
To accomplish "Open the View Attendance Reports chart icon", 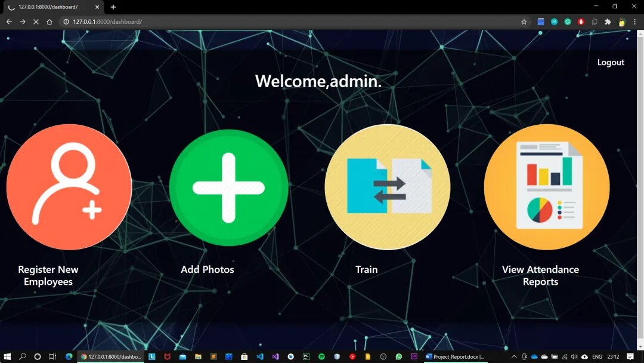I will point(547,187).
